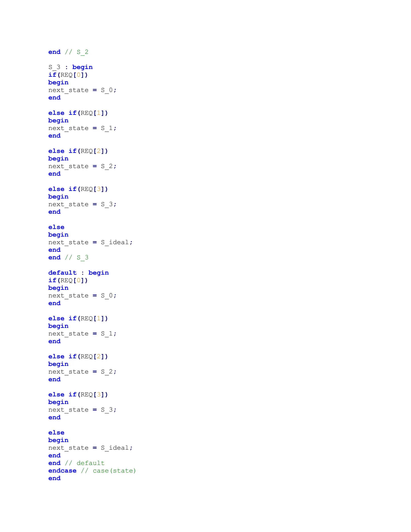Click the 'S_3 : begin' line
Image resolution: width=411 pixels, height=532 pixels.
click(x=70, y=67)
